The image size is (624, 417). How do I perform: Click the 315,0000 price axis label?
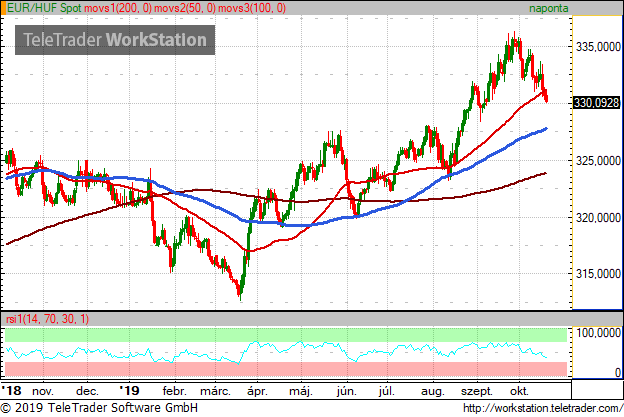click(x=598, y=274)
